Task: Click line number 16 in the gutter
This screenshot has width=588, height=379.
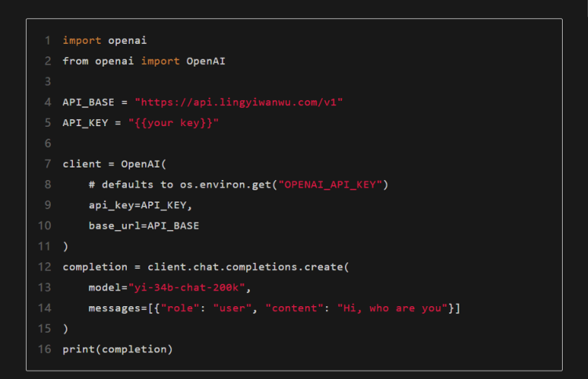Action: pos(45,349)
